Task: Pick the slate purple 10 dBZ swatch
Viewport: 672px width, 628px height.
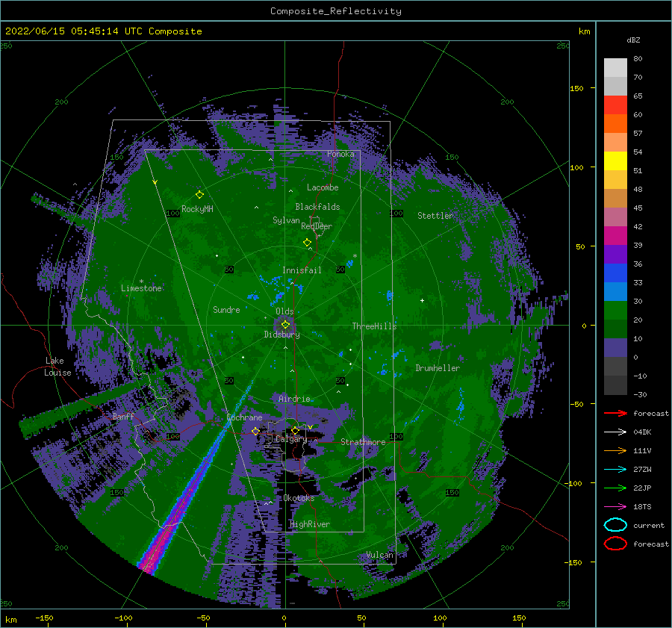Action: 615,348
